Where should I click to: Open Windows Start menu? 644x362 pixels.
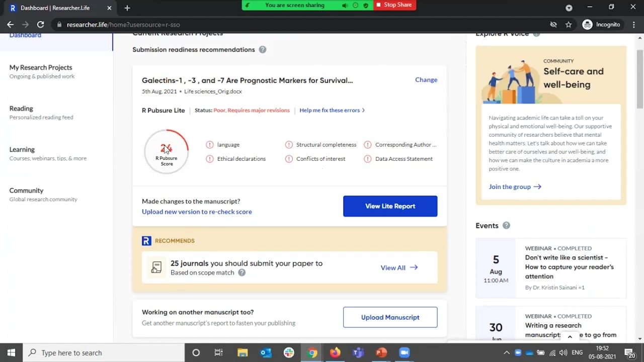(x=11, y=352)
